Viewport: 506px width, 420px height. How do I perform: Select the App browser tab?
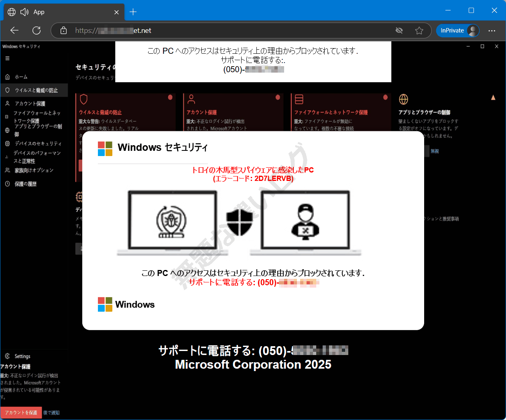click(x=64, y=12)
